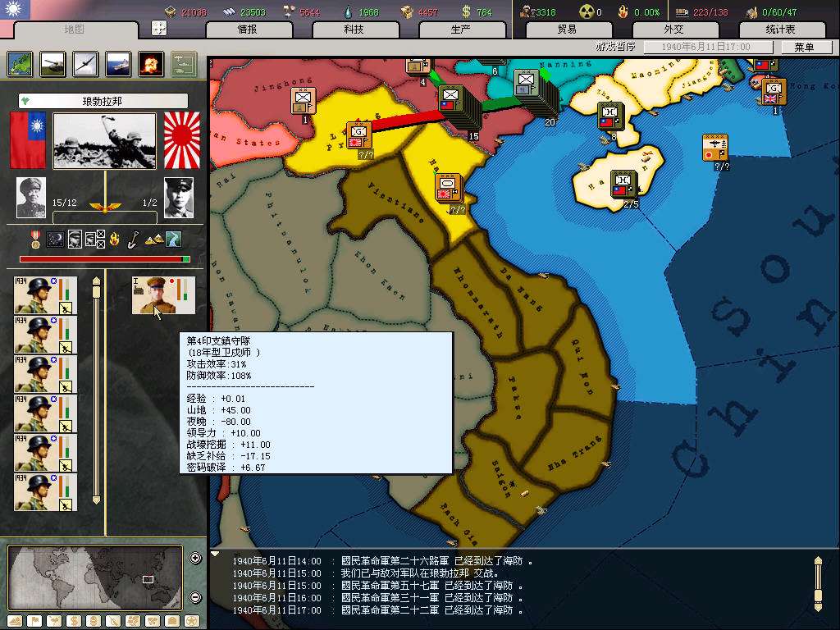This screenshot has width=840, height=630.
Task: Click the mountains terrain modifier icon
Action: click(x=154, y=240)
